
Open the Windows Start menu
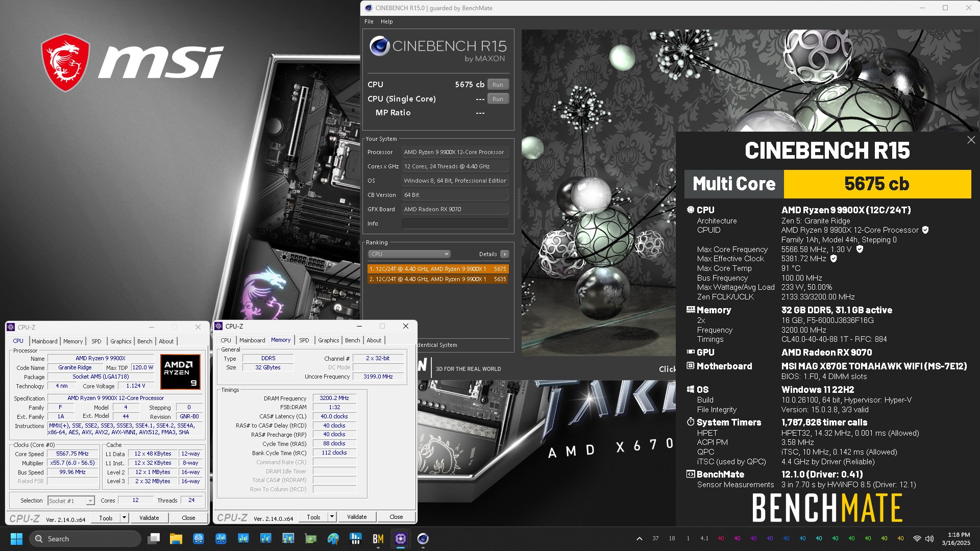click(x=16, y=539)
